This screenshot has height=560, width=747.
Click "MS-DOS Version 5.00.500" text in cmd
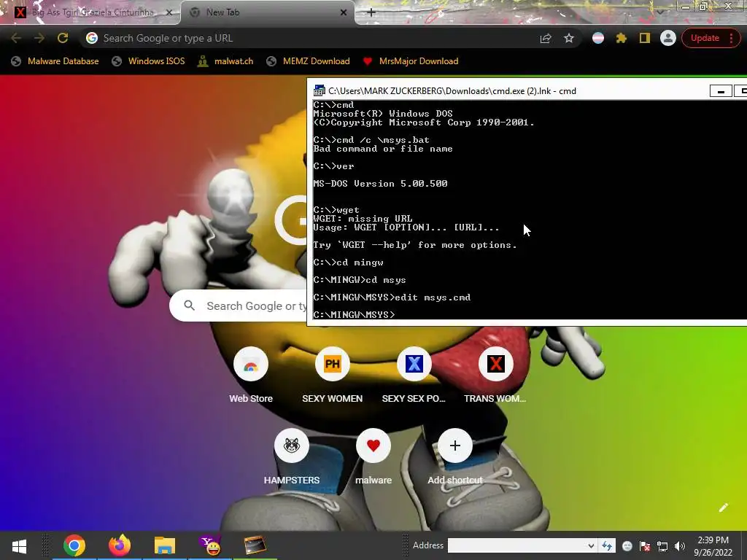pos(380,183)
